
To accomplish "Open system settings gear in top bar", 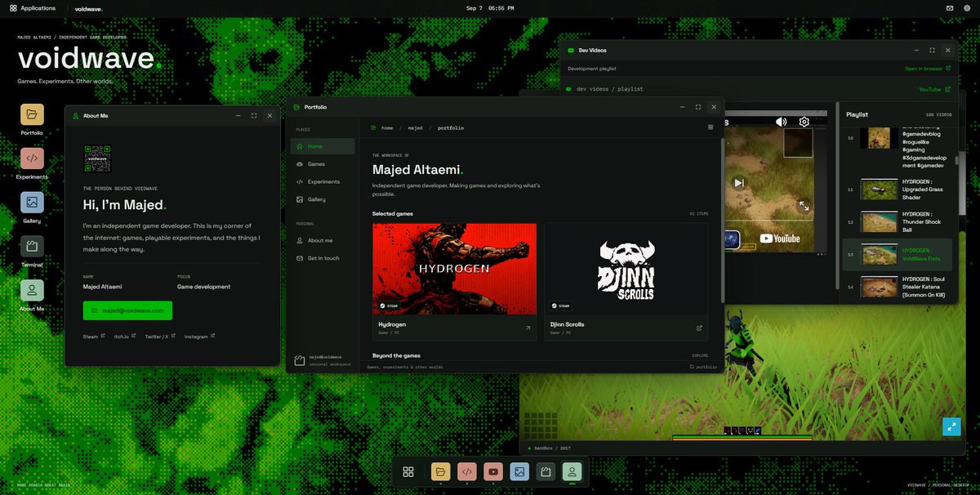I will point(967,8).
